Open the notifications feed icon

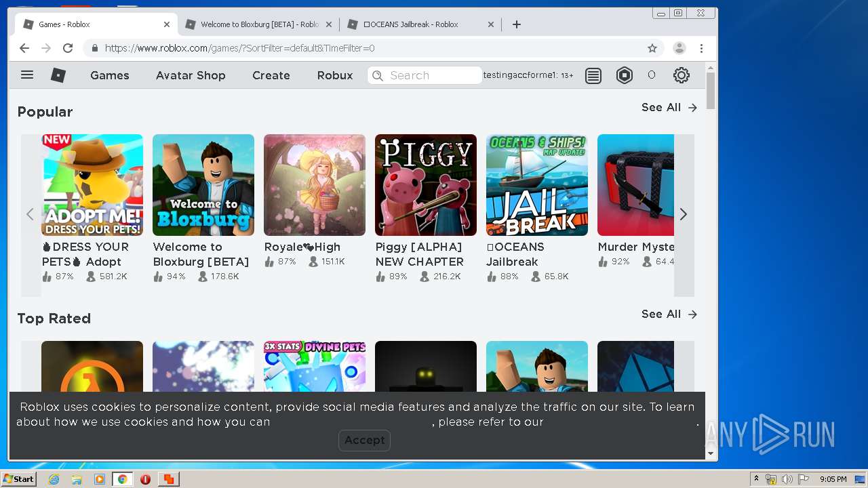point(593,75)
